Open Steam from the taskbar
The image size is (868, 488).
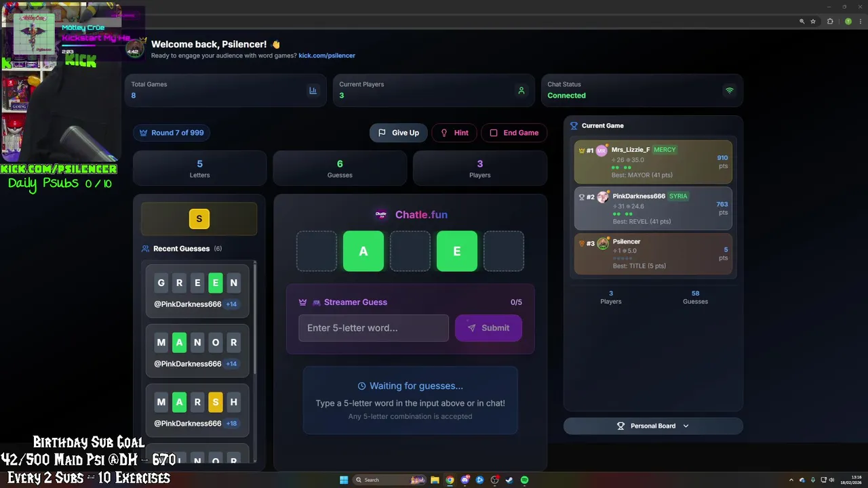(509, 480)
